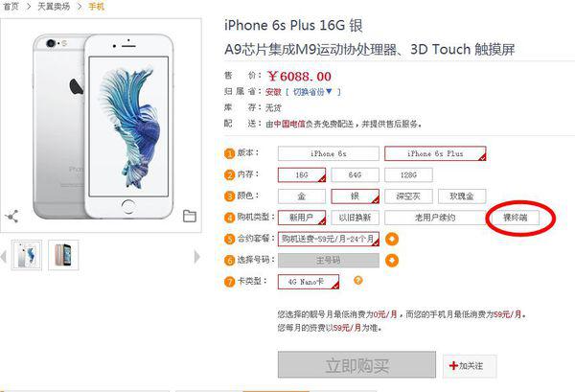Open the 切换省份 province dropdown
575x392 pixels.
(312, 92)
